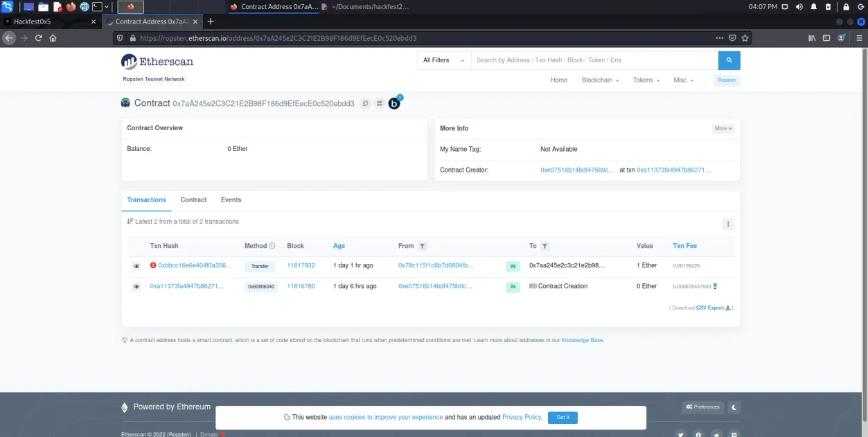868x437 pixels.
Task: Show the address QR code icon
Action: tap(380, 104)
